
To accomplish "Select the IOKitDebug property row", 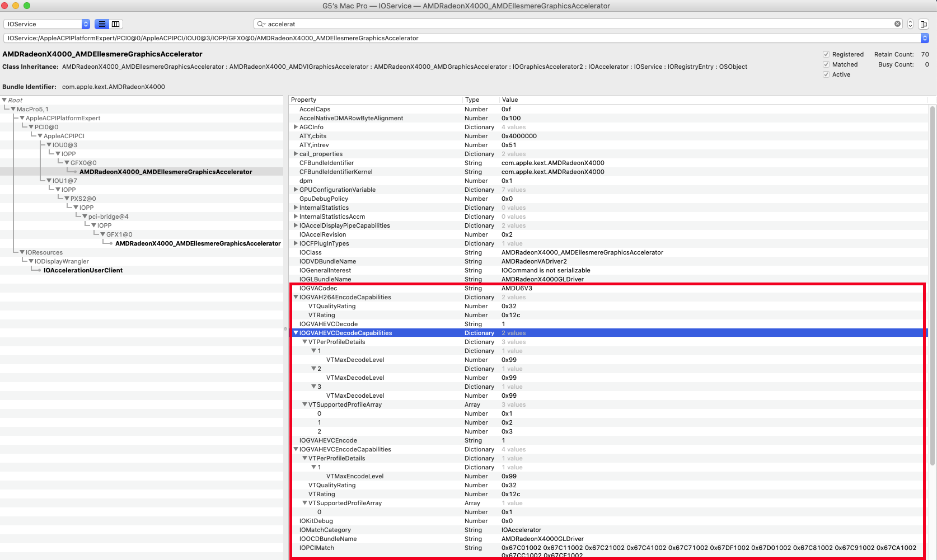I will pyautogui.click(x=608, y=521).
